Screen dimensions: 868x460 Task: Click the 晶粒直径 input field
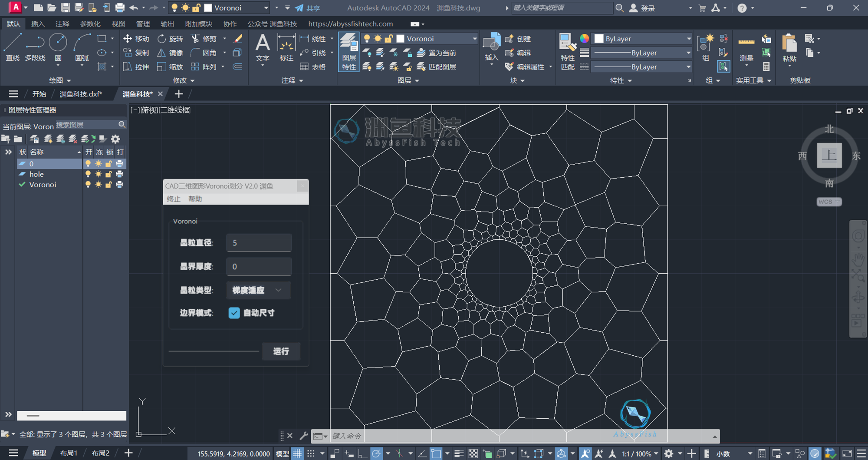coord(259,243)
